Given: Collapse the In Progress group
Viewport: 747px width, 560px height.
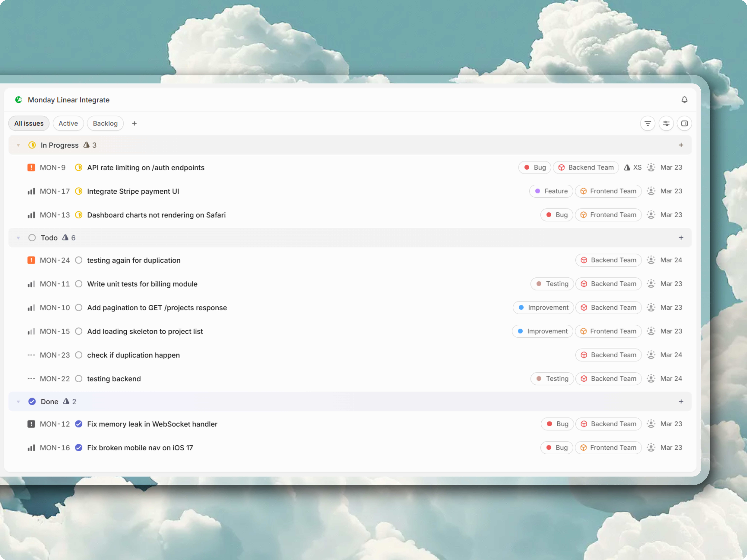Looking at the screenshot, I should tap(18, 145).
